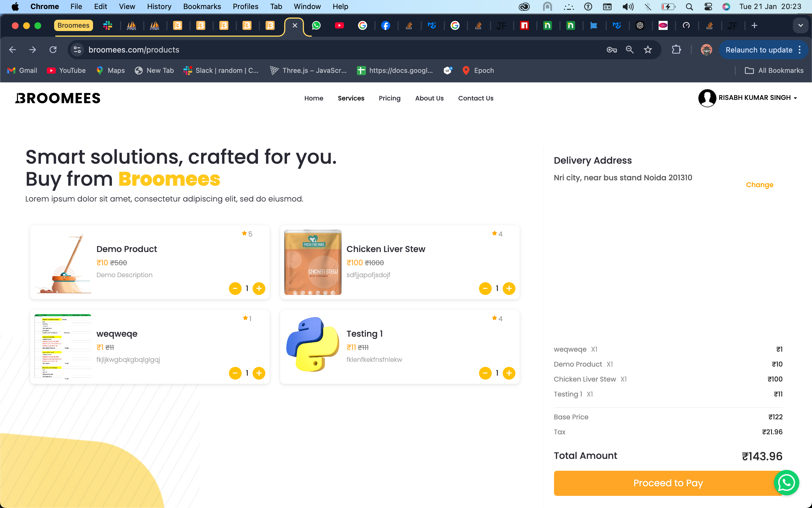Image resolution: width=812 pixels, height=508 pixels.
Task: Open saved passwords key icon
Action: click(612, 50)
